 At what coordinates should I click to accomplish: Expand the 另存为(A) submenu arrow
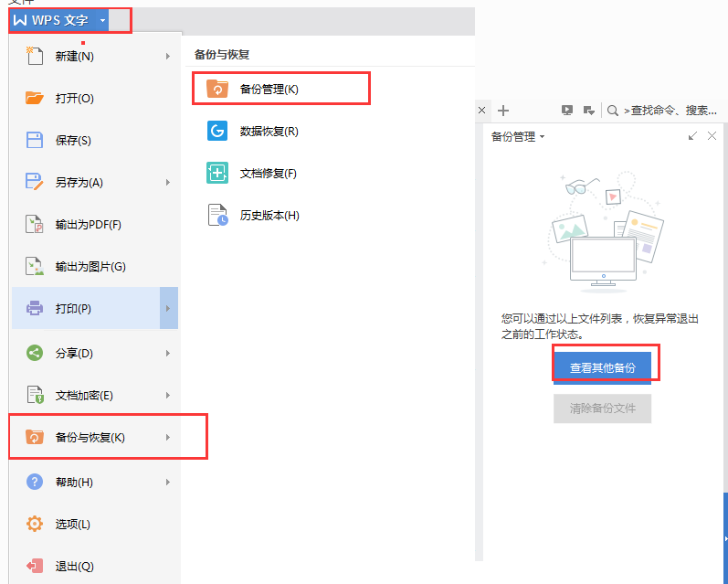(167, 183)
